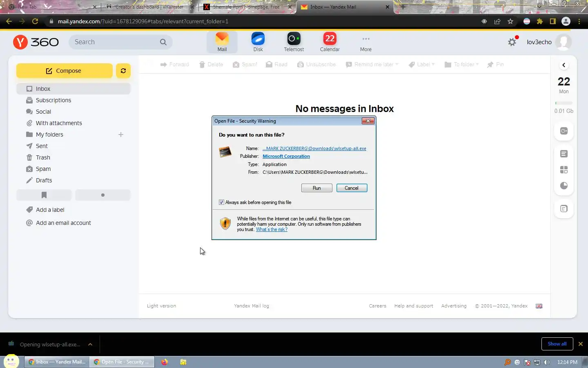Viewport: 588px width, 368px height.
Task: Click the What's the risk? link
Action: pyautogui.click(x=272, y=229)
